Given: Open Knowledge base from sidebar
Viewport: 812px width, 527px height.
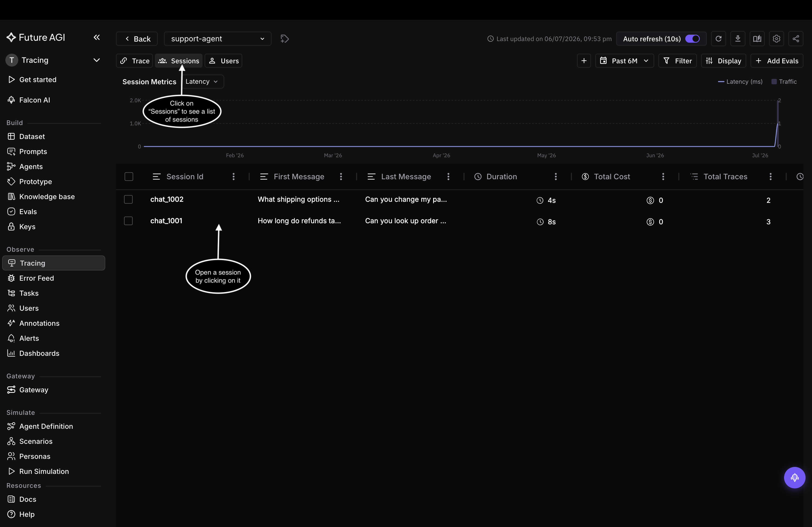Looking at the screenshot, I should tap(53, 196).
